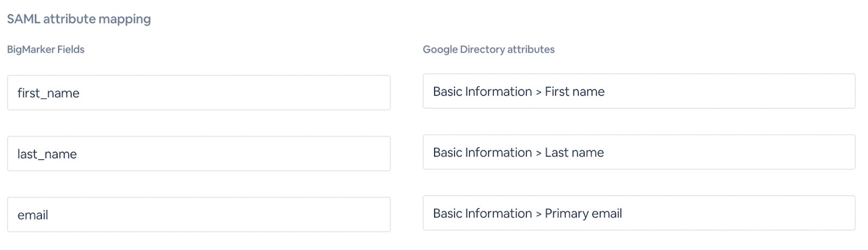The width and height of the screenshot is (868, 250).
Task: Click the SAML attribute mapping heading
Action: click(x=79, y=19)
